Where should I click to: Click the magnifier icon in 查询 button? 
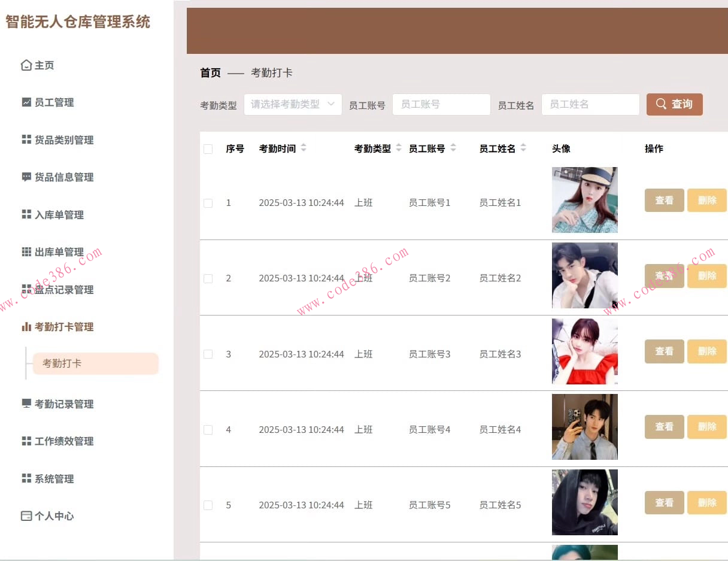[662, 104]
